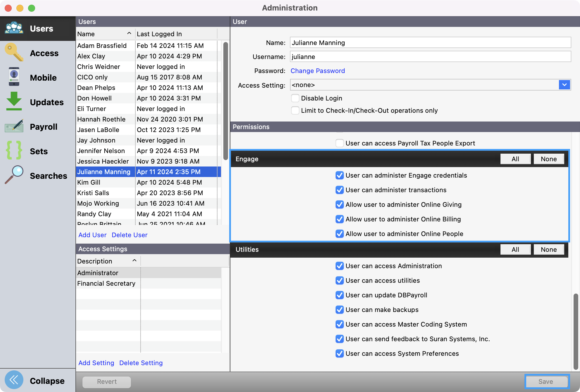Uncheck User can make backups
Image resolution: width=580 pixels, height=392 pixels.
click(x=339, y=310)
